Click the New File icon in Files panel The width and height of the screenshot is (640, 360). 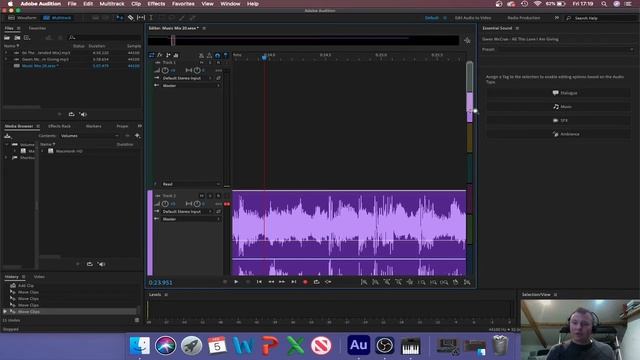[27, 38]
